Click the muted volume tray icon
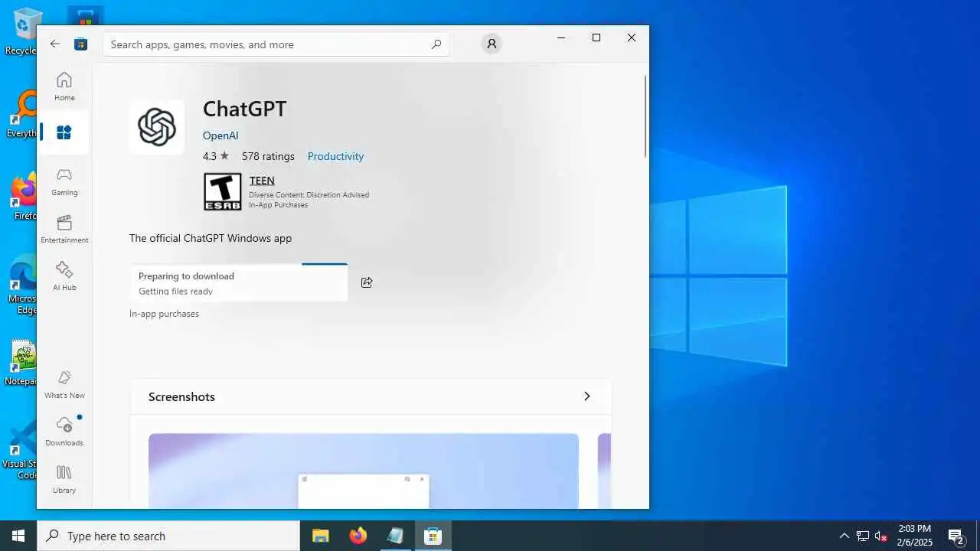Screen dimensions: 980x551 tap(880, 536)
